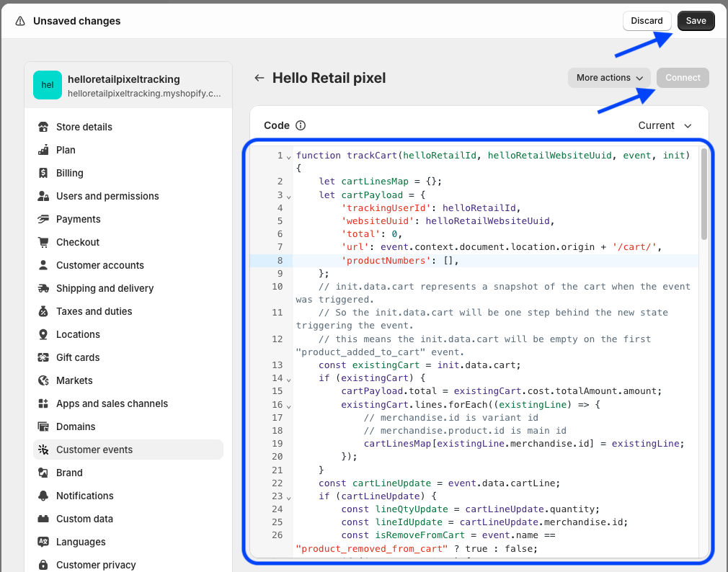Click the Checkout cart icon
728x572 pixels.
click(43, 242)
